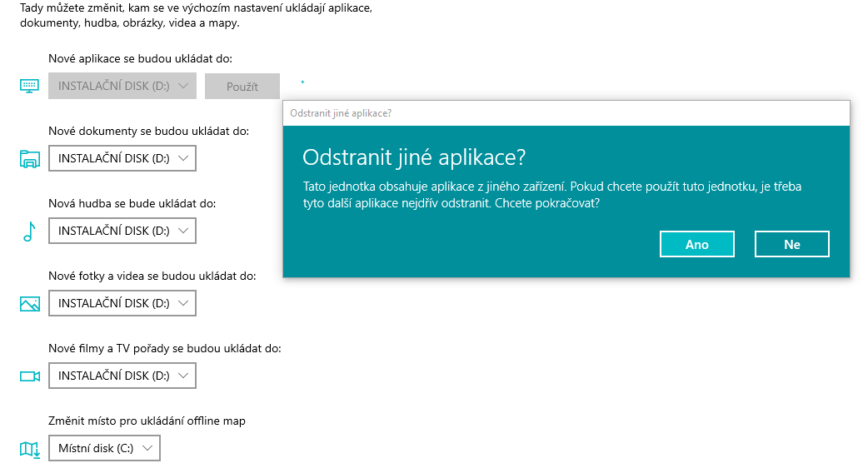The width and height of the screenshot is (868, 468).
Task: Open the Místní disk (C:) offline maps dropdown
Action: point(104,448)
